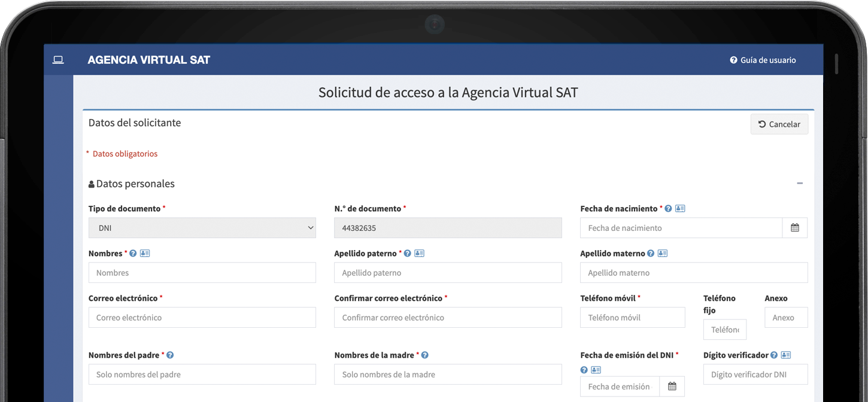Screen dimensions: 868x402
Task: Open the Fecha de nacimiento calendar picker
Action: (x=795, y=228)
